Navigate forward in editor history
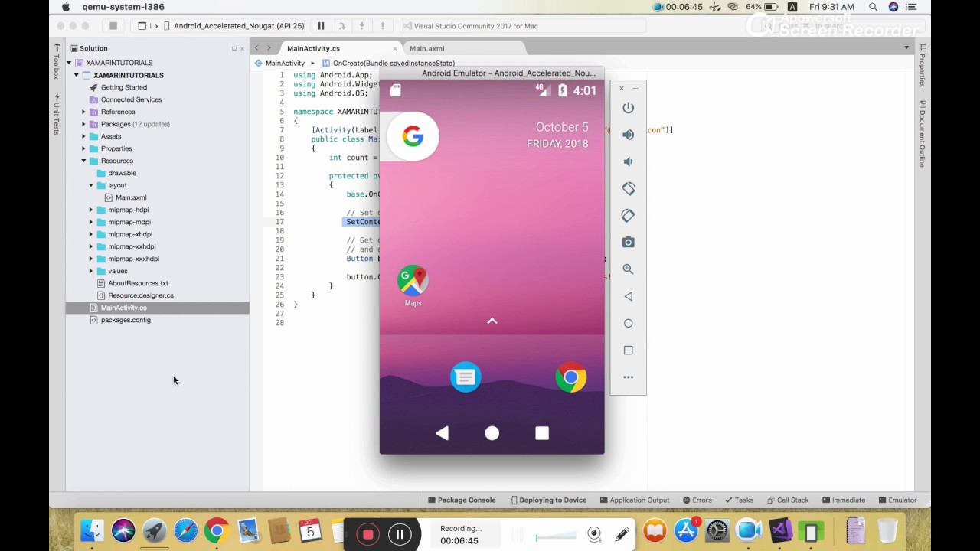 pyautogui.click(x=269, y=48)
